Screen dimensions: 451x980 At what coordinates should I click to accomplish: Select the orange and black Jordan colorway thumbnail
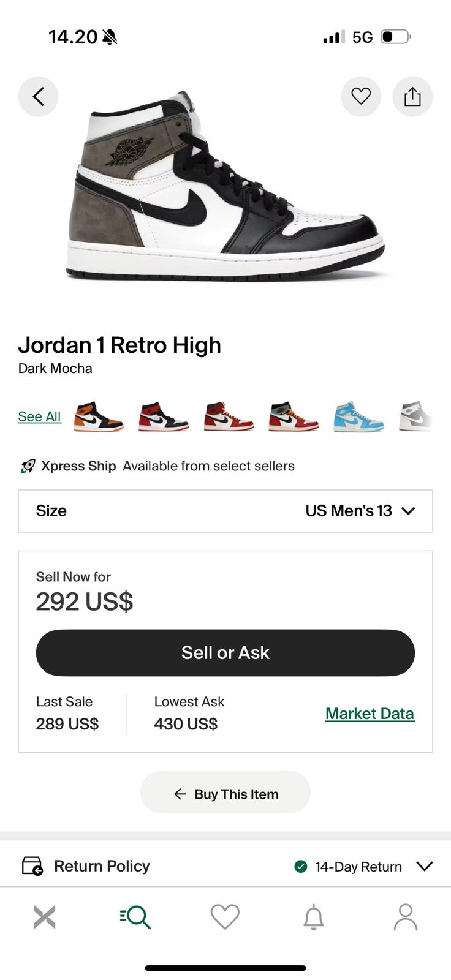(98, 417)
